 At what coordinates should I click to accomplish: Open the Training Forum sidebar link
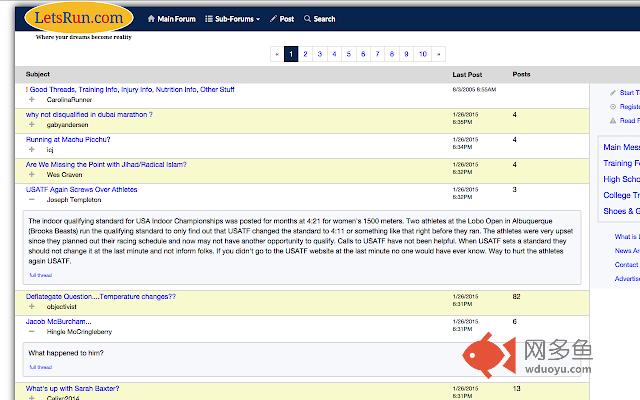tap(622, 163)
